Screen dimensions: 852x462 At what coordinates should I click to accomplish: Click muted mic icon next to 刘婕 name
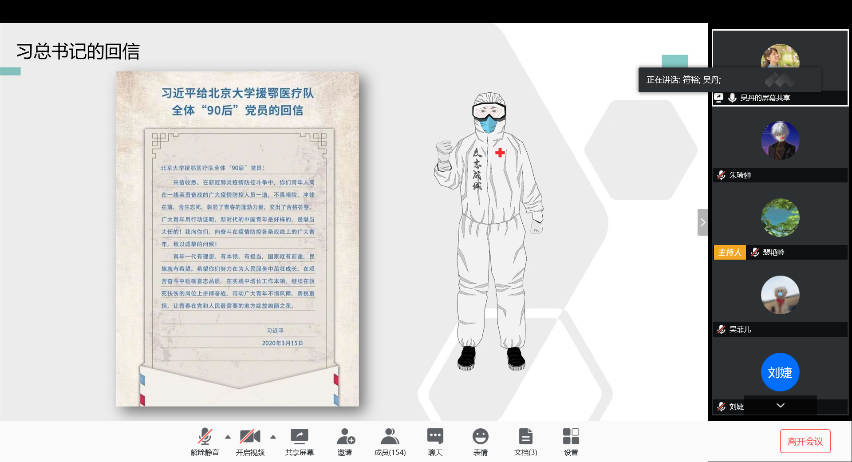click(x=721, y=407)
